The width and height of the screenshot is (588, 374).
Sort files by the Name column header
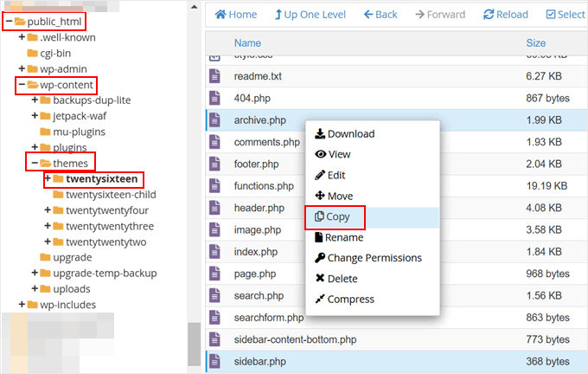tap(247, 42)
